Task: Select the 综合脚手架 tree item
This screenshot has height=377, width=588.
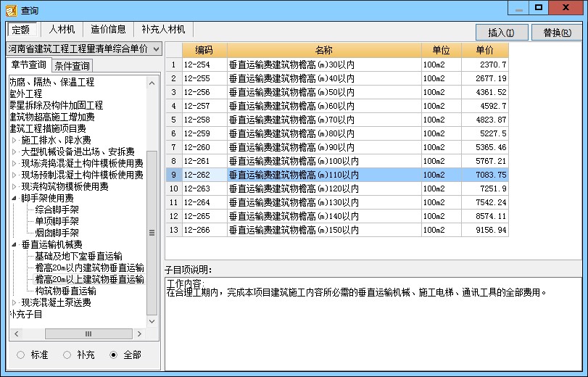Action: [57, 210]
